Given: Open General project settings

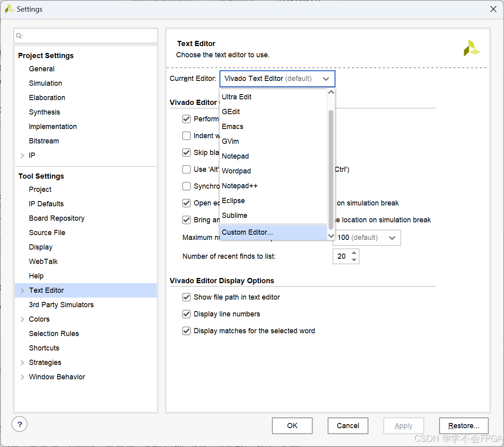Looking at the screenshot, I should pos(42,69).
